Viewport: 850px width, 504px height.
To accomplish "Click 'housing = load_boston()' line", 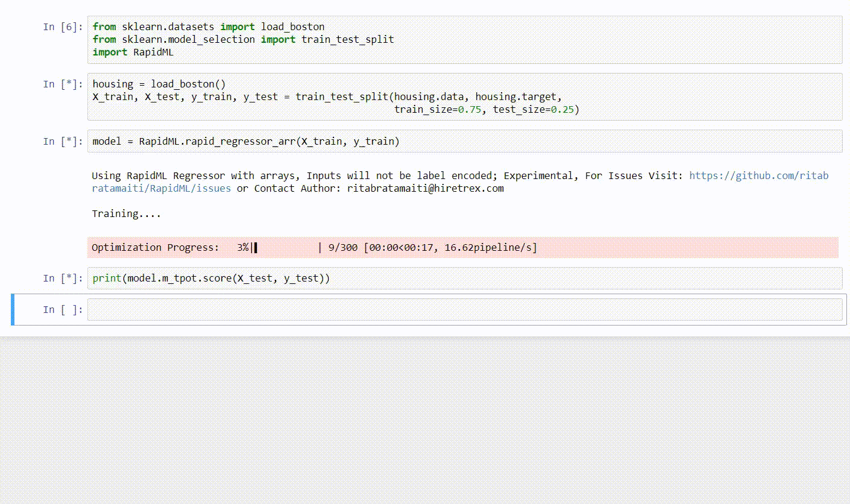I will coord(159,84).
